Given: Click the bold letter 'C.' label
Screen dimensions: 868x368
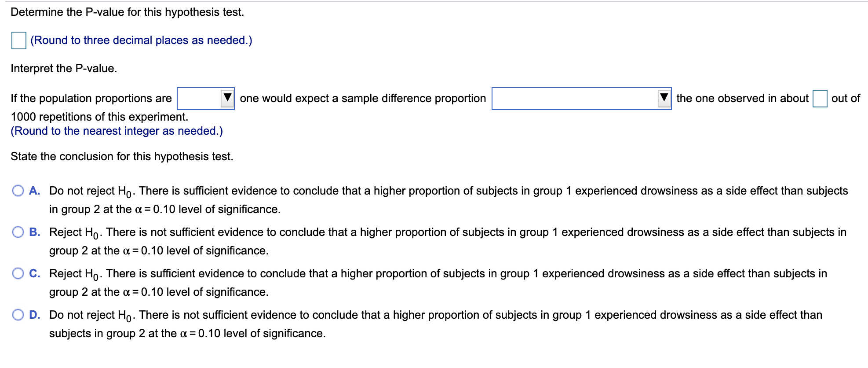Looking at the screenshot, I should click(35, 273).
